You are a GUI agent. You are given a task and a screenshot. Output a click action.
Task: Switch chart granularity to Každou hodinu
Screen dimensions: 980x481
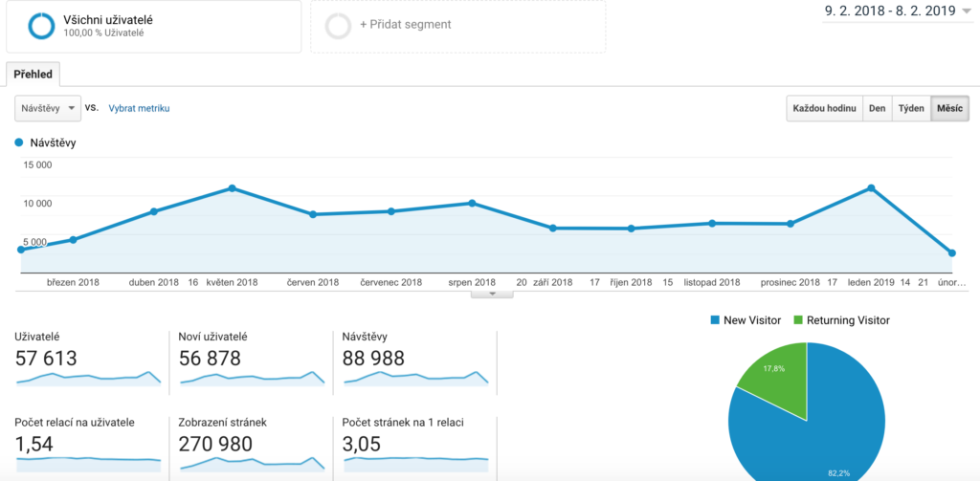pos(824,109)
